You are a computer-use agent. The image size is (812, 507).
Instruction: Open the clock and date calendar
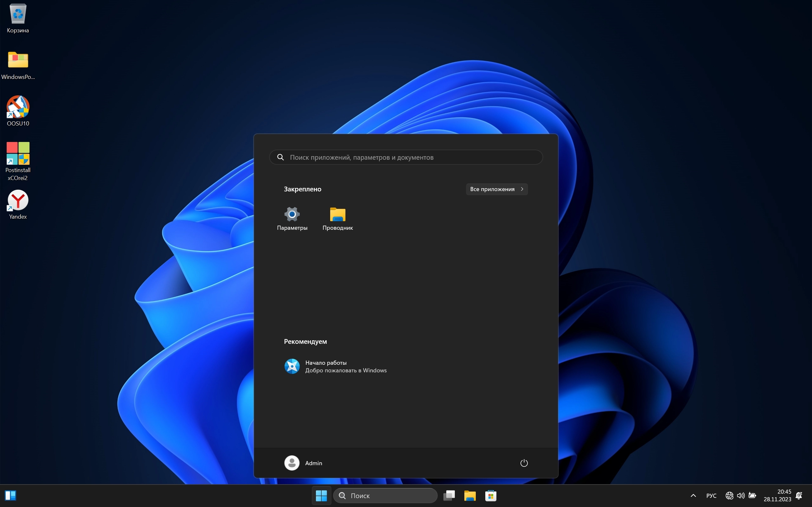[777, 495]
